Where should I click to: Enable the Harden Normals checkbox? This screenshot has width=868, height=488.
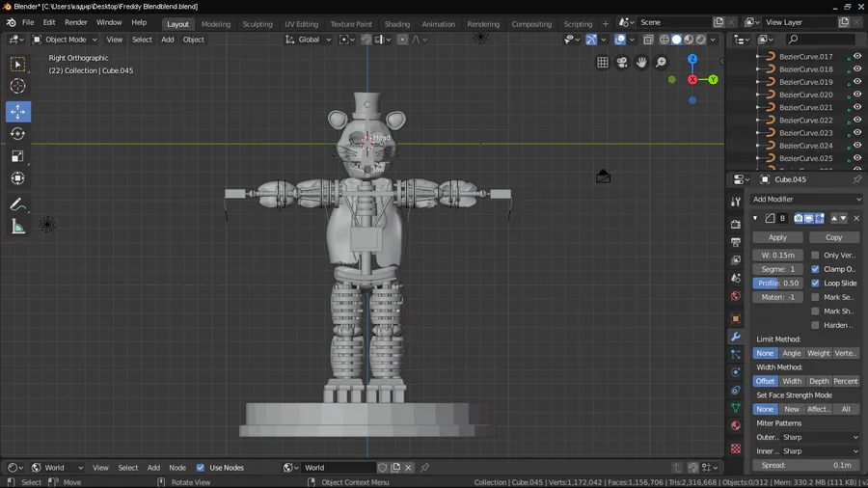click(815, 325)
